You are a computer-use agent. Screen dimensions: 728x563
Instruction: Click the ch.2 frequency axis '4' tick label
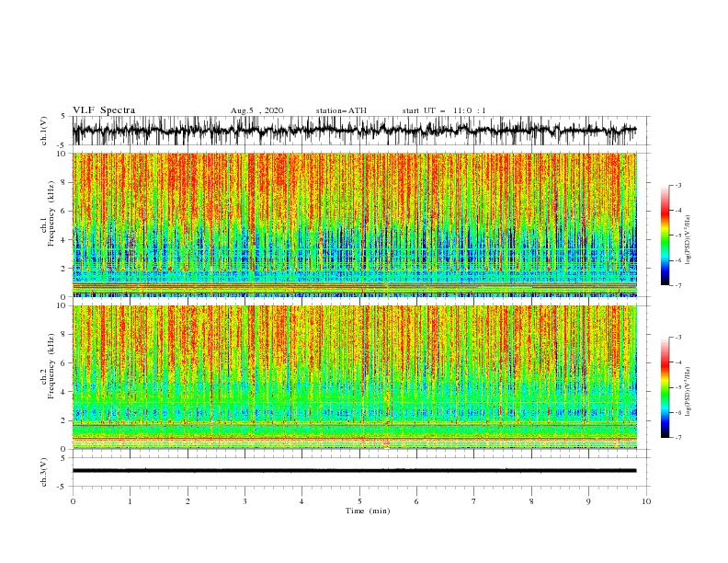(x=65, y=392)
